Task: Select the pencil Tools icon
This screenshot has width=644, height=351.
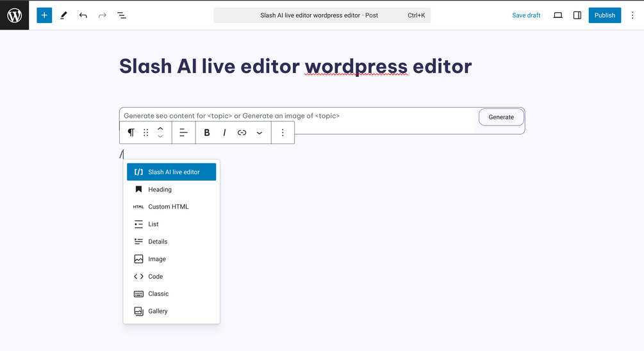Action: (x=63, y=15)
